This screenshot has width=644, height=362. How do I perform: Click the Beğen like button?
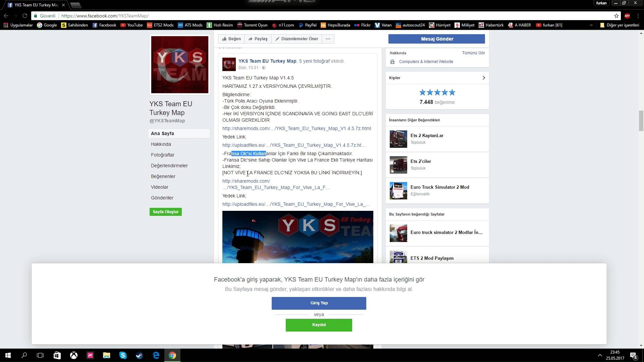pyautogui.click(x=231, y=39)
